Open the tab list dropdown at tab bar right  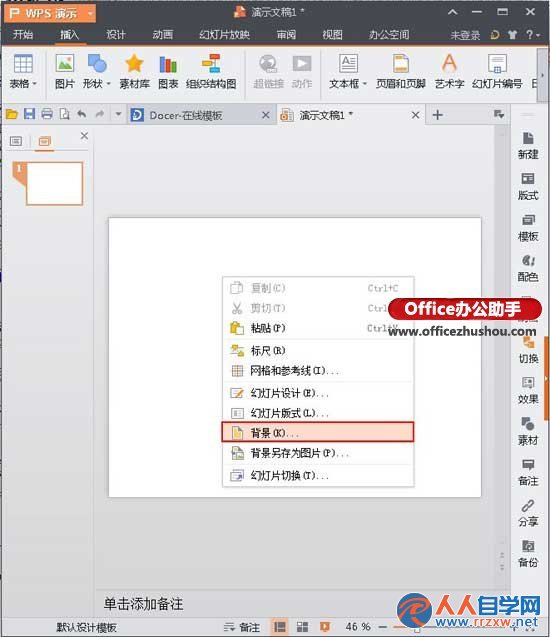click(x=499, y=115)
